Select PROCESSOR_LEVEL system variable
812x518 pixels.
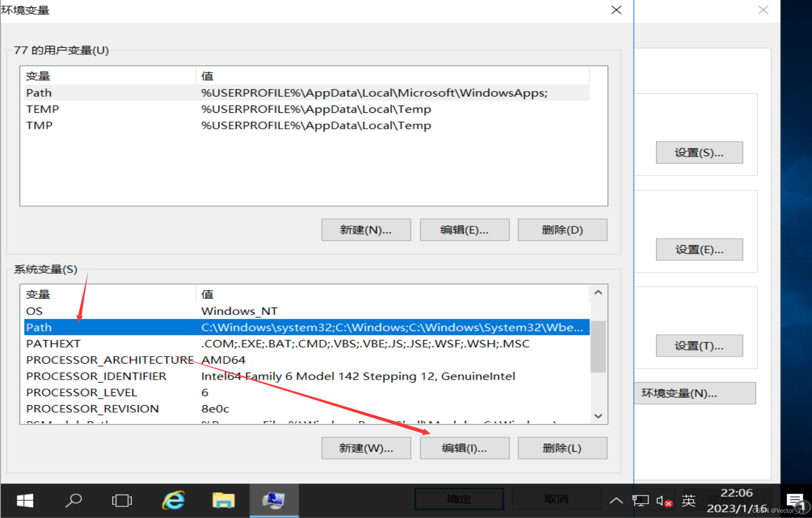pos(307,392)
